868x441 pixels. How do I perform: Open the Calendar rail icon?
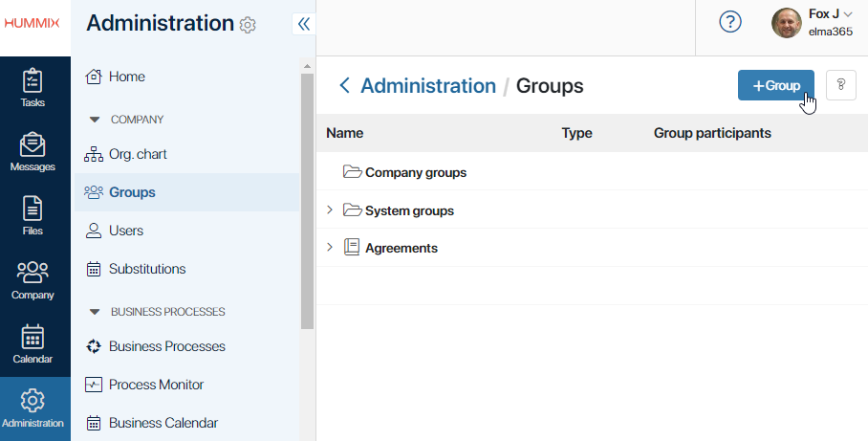[x=33, y=337]
